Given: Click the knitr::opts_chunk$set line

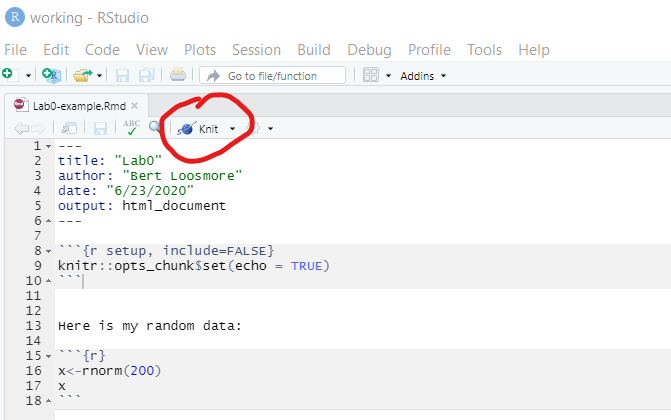Looking at the screenshot, I should click(x=194, y=266).
